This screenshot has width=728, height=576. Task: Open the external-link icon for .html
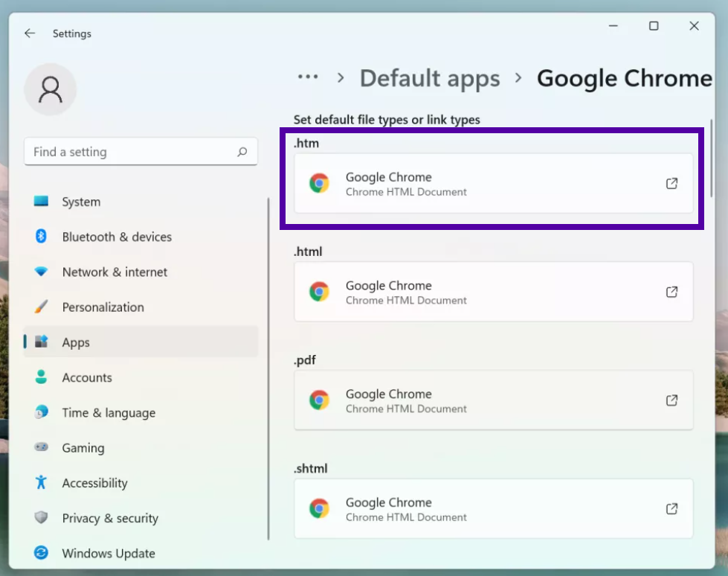click(671, 292)
